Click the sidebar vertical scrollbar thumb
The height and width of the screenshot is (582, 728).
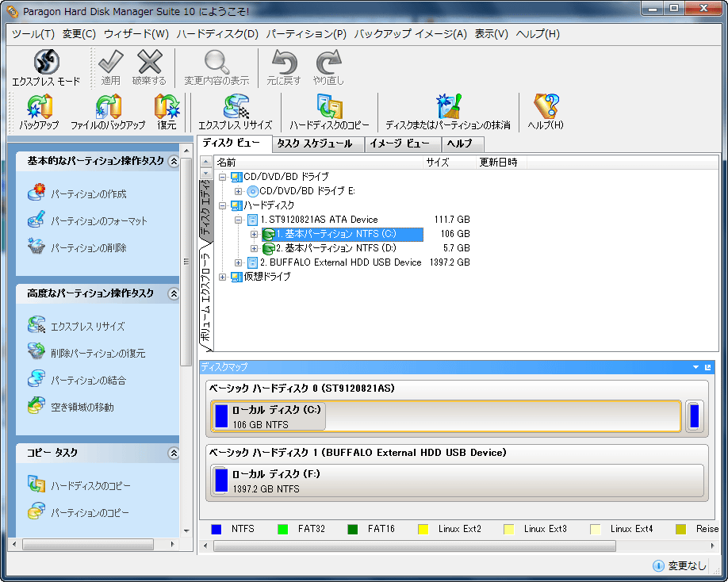coord(186,262)
